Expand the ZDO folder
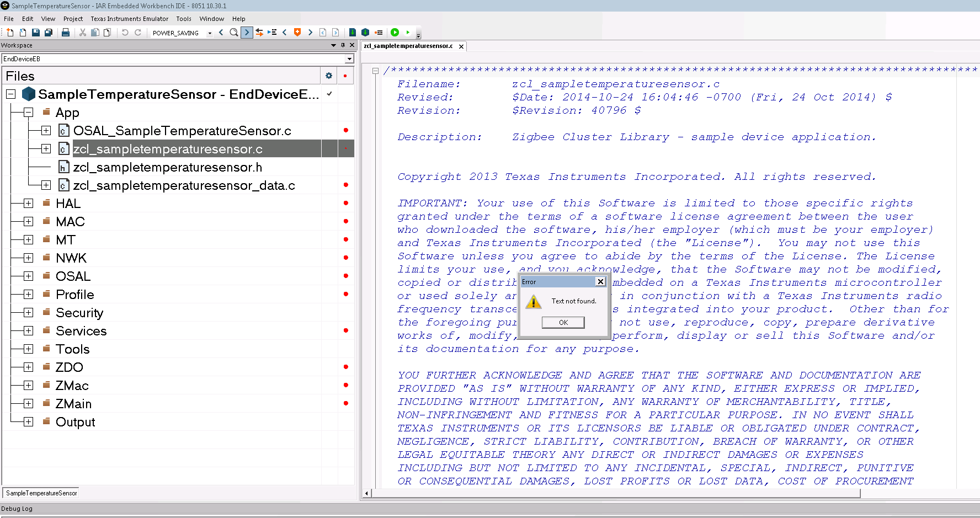The height and width of the screenshot is (518, 980). [28, 367]
